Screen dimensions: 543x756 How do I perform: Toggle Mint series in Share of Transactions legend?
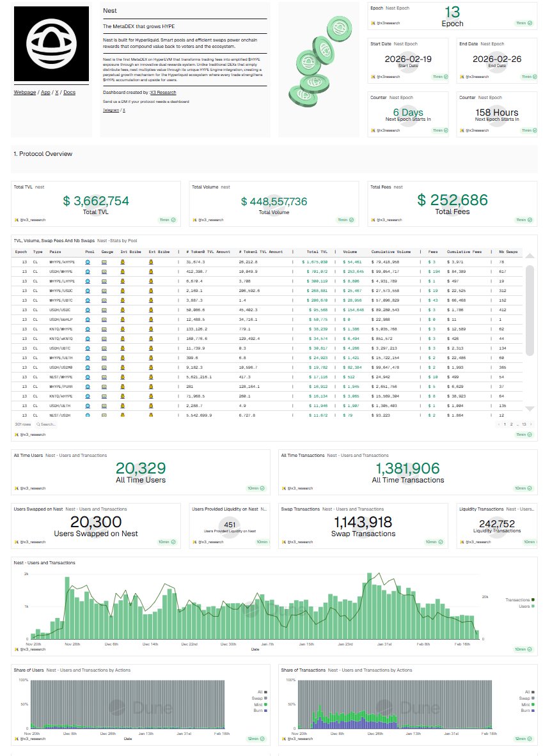coord(528,704)
